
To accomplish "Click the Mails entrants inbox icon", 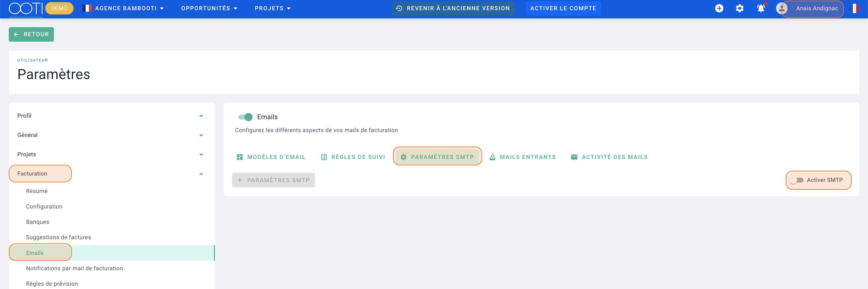I will 492,157.
